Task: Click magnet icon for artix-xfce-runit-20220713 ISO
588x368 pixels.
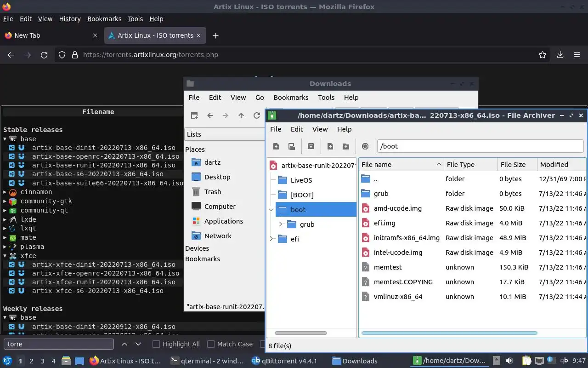Action: tap(21, 282)
